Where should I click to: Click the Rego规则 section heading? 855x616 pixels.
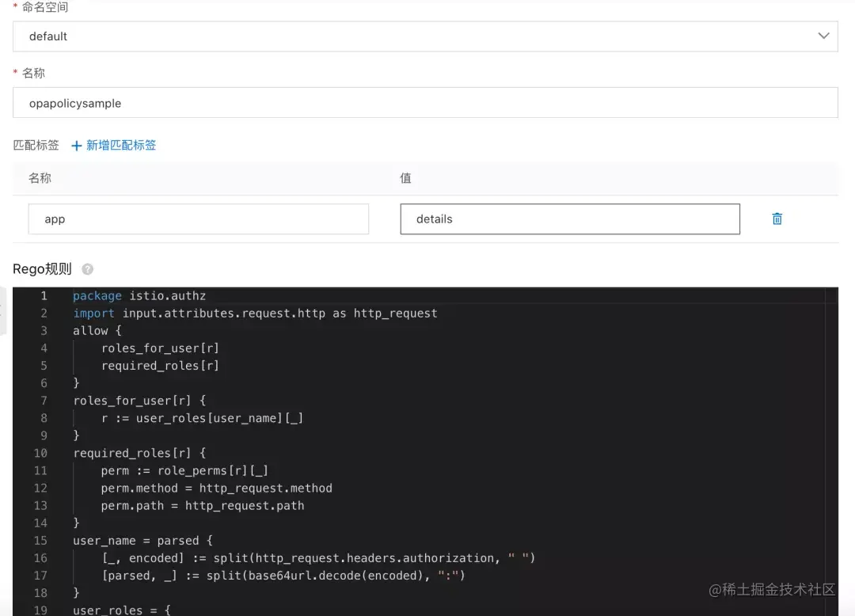pyautogui.click(x=42, y=268)
